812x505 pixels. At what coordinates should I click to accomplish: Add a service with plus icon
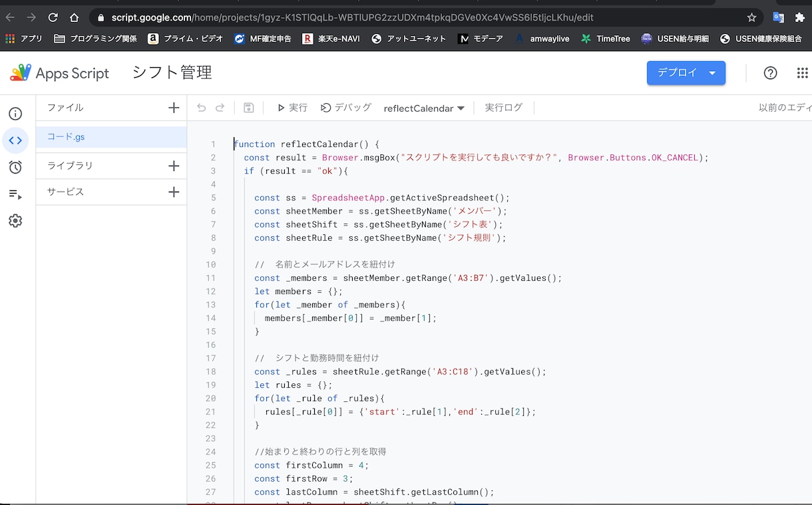174,192
